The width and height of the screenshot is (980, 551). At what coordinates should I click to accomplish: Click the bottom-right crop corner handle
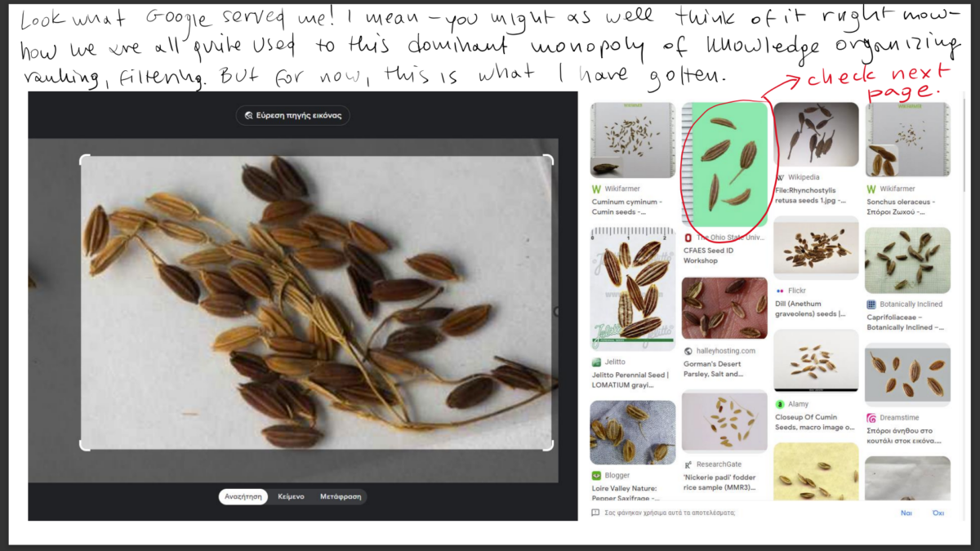549,445
